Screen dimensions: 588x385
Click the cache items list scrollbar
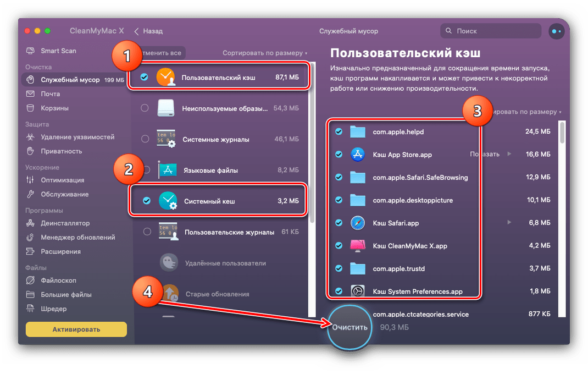pyautogui.click(x=562, y=132)
